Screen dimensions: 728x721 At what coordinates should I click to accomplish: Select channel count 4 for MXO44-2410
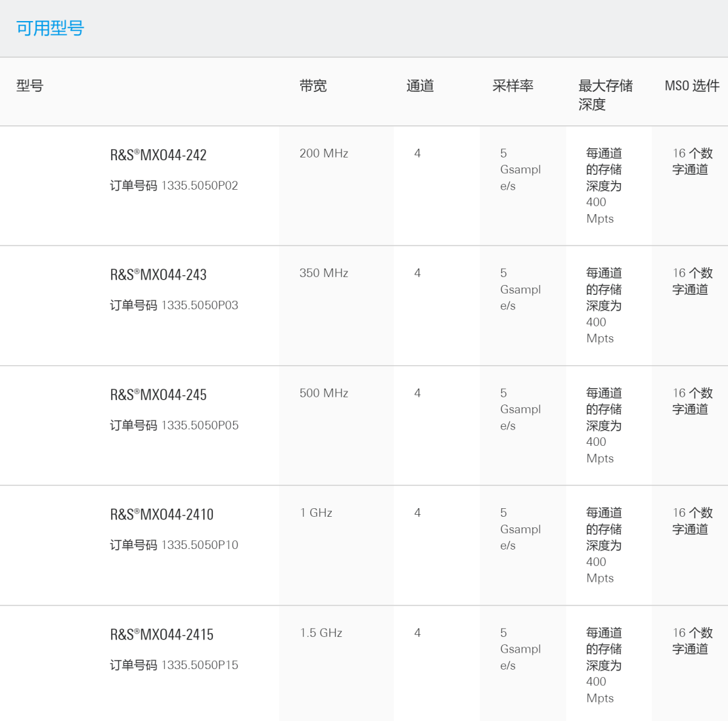pos(417,513)
